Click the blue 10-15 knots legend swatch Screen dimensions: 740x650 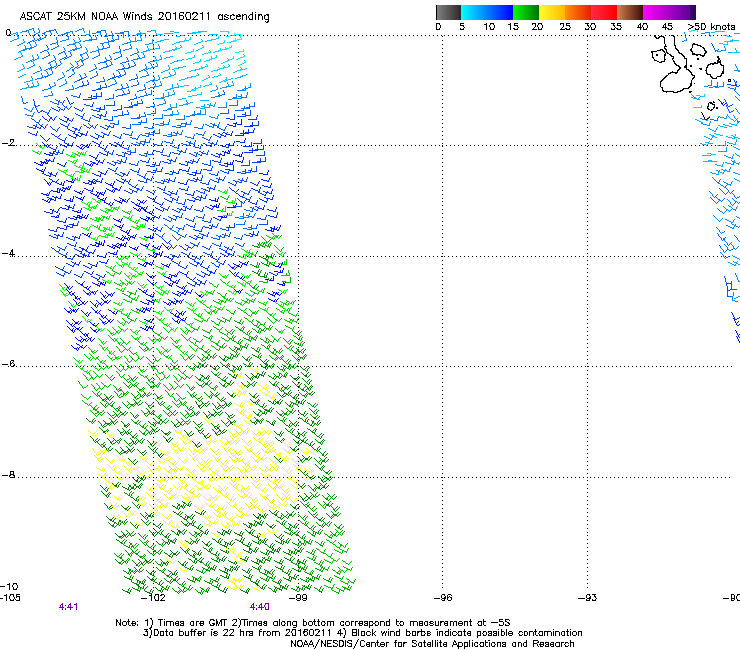(500, 12)
